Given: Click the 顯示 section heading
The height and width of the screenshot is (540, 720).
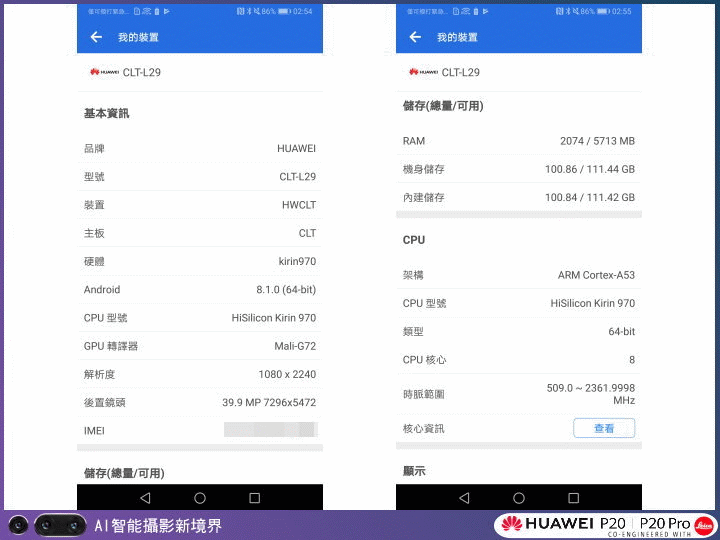Looking at the screenshot, I should [414, 471].
